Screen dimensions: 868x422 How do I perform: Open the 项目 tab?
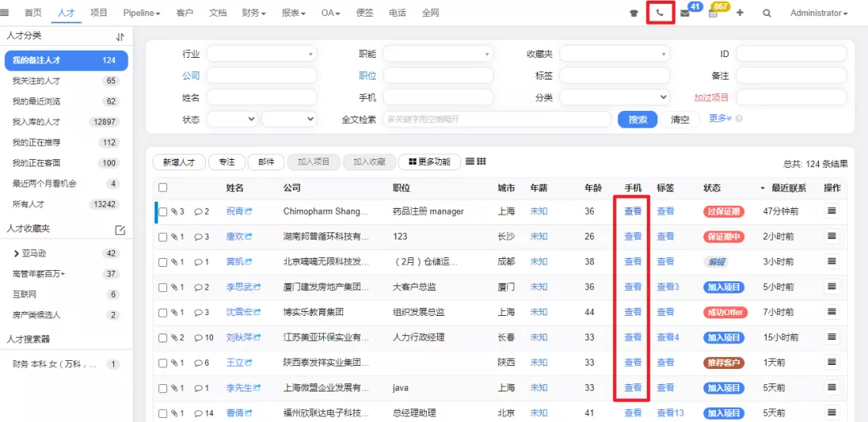[99, 14]
